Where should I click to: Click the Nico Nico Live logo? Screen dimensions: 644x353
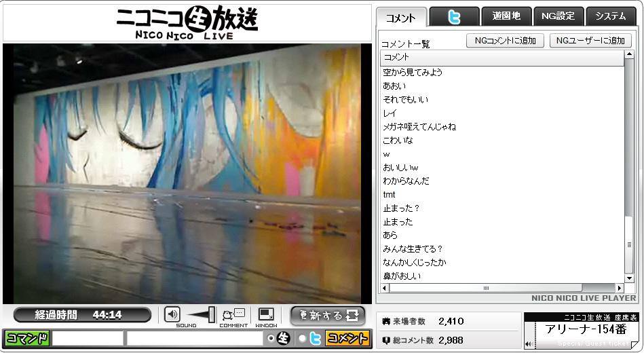[187, 22]
